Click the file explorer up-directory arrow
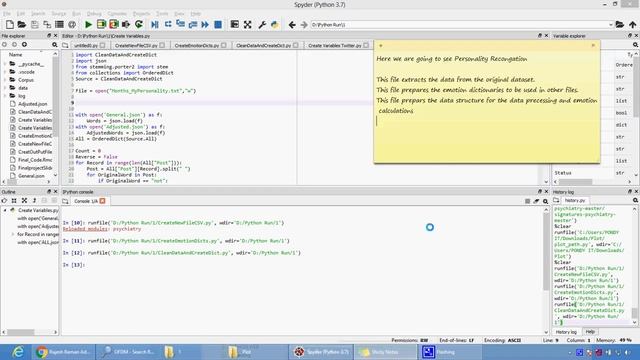 click(24, 44)
